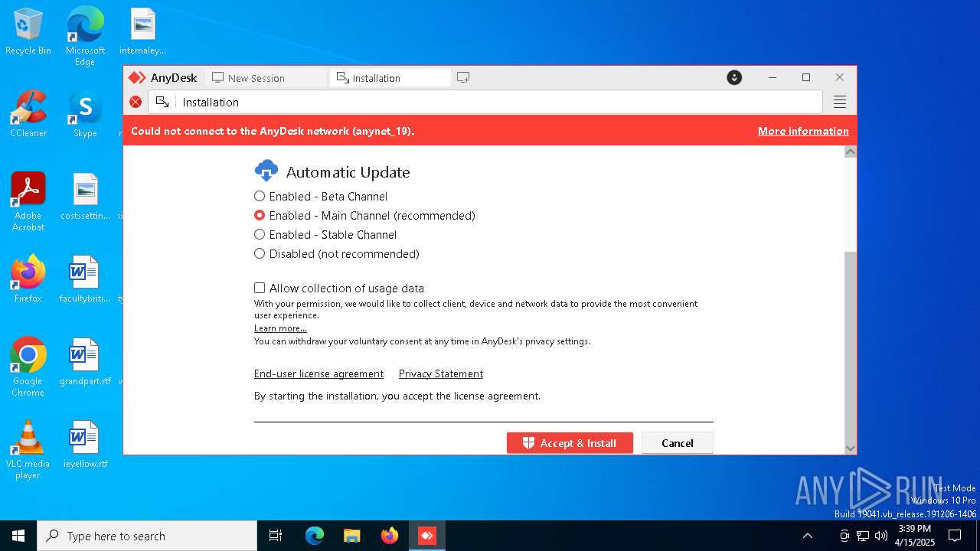
Task: Open Edge from the taskbar
Action: 315,536
